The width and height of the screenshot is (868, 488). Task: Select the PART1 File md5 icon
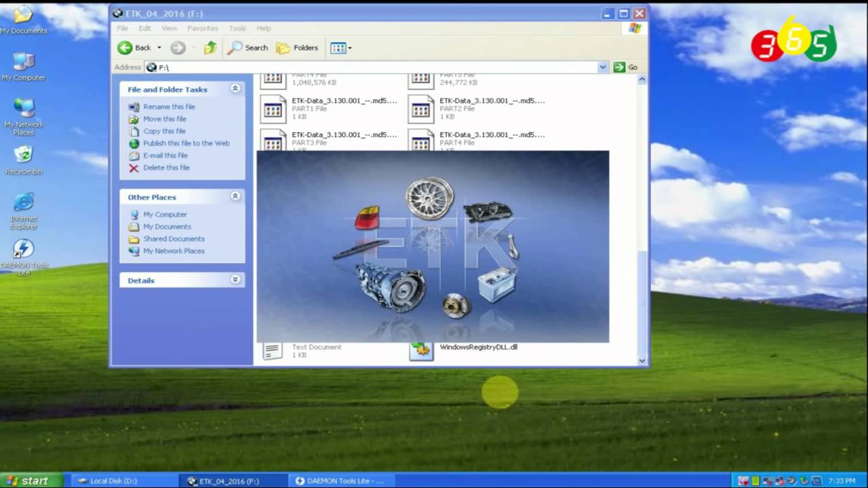[x=273, y=109]
